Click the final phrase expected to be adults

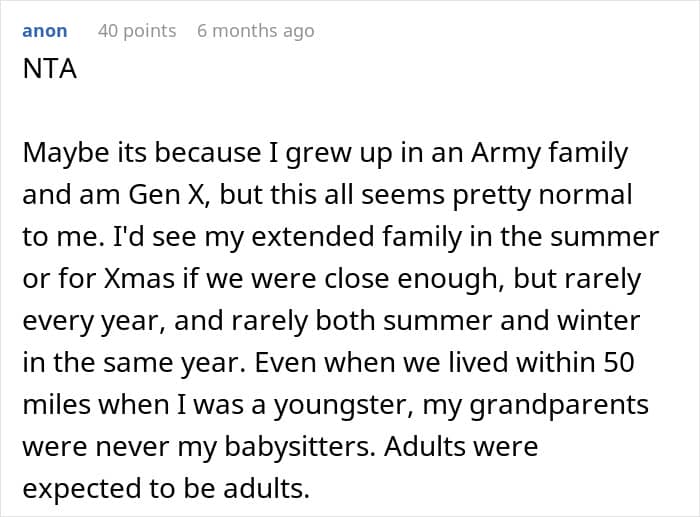tap(166, 488)
